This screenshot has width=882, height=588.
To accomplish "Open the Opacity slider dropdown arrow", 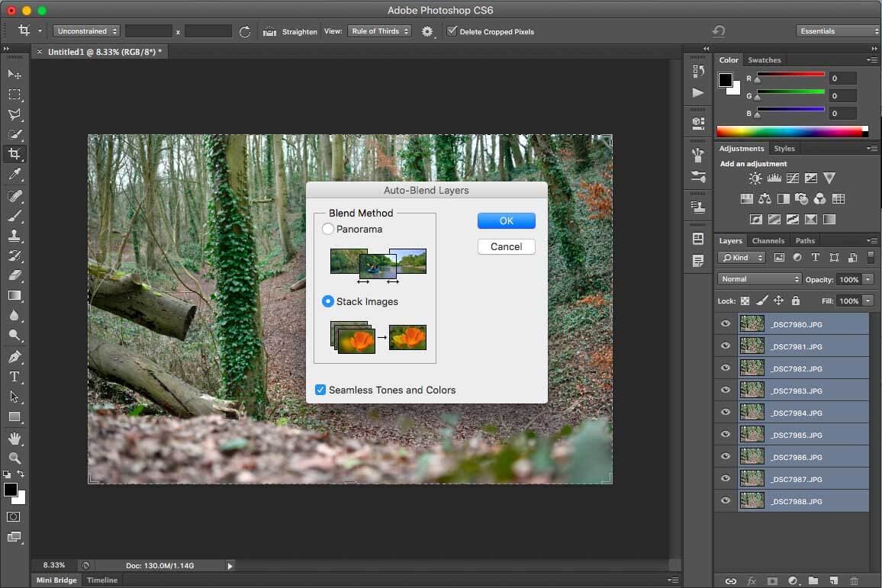I will coord(868,279).
